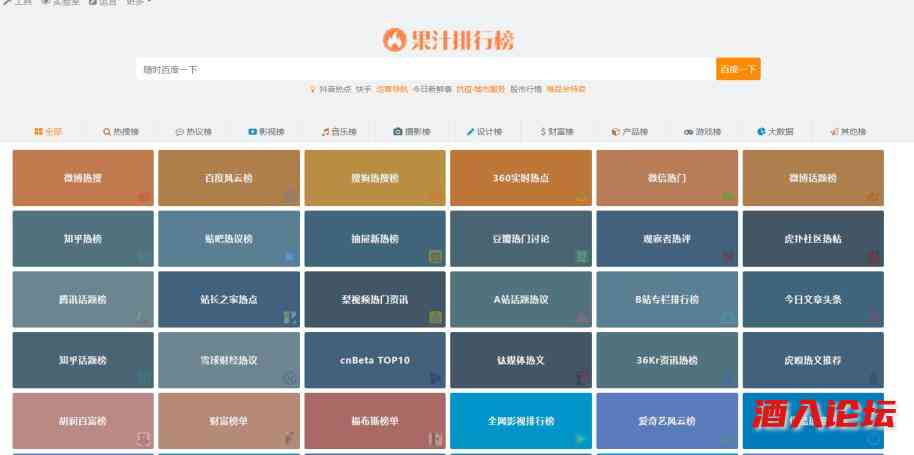Open the 大数据 pie chart tab

tap(775, 131)
